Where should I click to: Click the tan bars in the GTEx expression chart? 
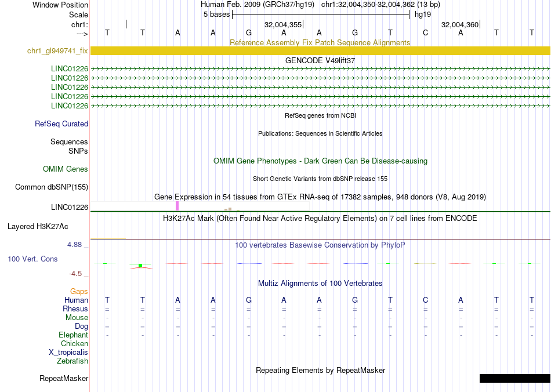pos(229,209)
